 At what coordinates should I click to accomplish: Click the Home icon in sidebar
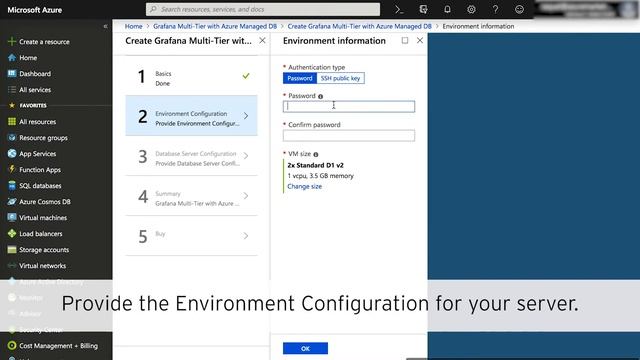(12, 58)
